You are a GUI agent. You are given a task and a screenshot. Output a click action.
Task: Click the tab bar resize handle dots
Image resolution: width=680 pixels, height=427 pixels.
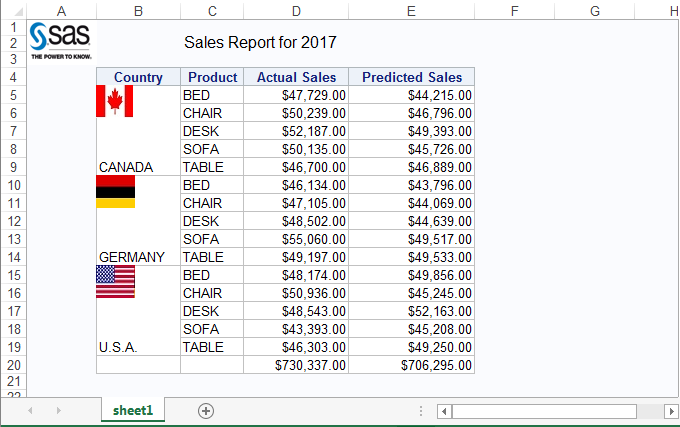coord(421,411)
